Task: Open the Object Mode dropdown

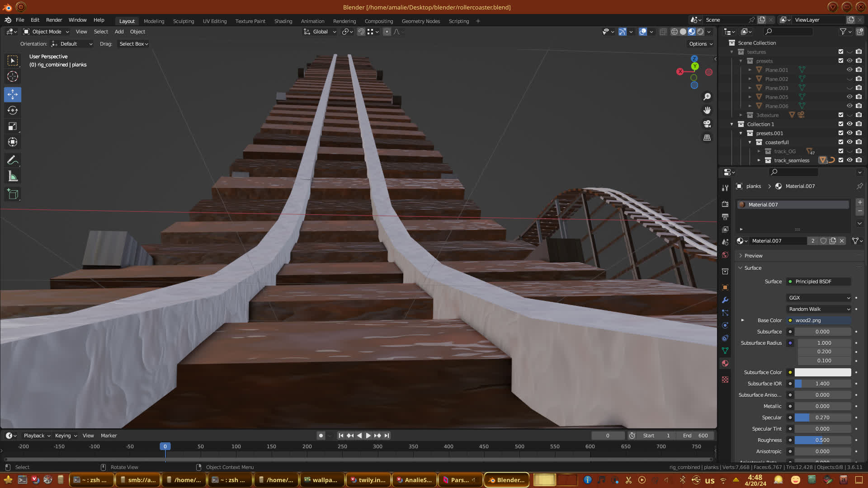Action: point(46,32)
